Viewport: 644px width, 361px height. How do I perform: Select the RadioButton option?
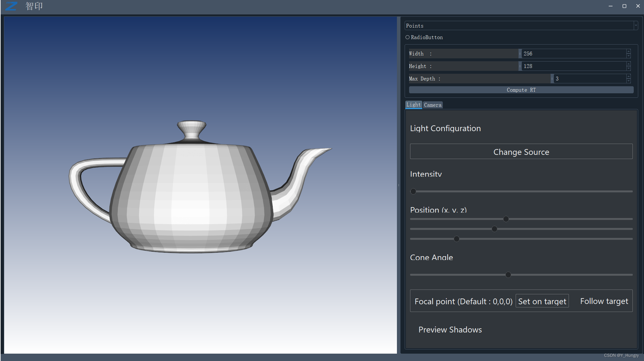pyautogui.click(x=407, y=37)
